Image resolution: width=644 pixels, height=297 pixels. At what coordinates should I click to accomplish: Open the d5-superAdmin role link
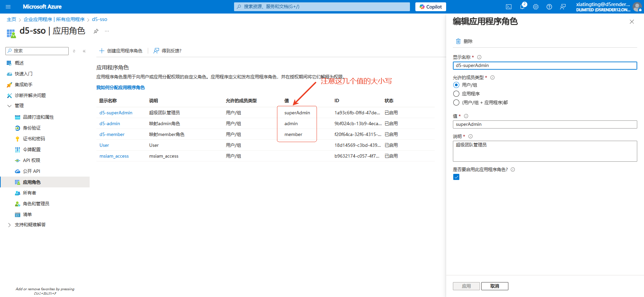tap(116, 113)
